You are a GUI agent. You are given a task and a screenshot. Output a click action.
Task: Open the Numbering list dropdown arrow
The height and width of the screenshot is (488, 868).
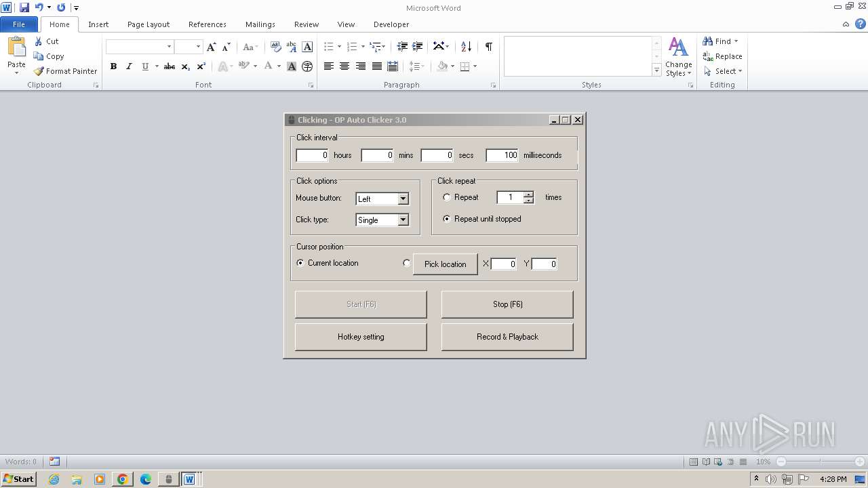[363, 47]
